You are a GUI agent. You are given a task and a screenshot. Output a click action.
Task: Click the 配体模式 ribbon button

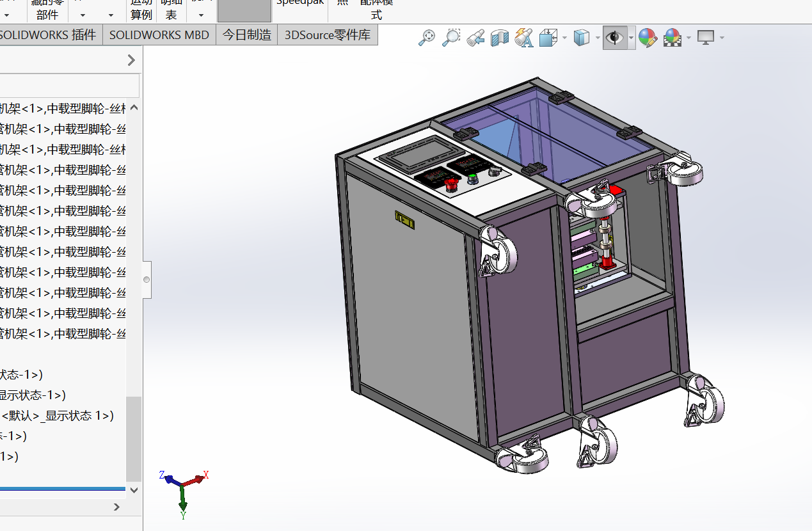(376, 9)
